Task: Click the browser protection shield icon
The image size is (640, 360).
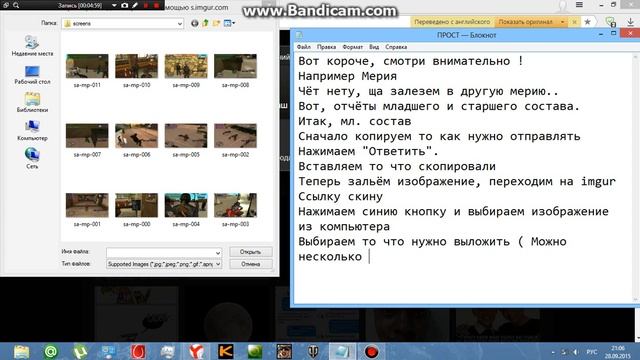Action: [x=610, y=22]
